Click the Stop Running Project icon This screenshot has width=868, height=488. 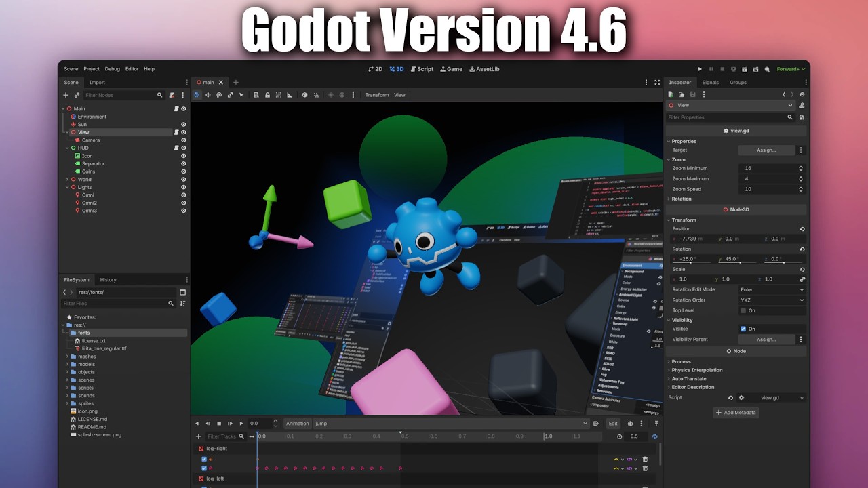pos(722,69)
